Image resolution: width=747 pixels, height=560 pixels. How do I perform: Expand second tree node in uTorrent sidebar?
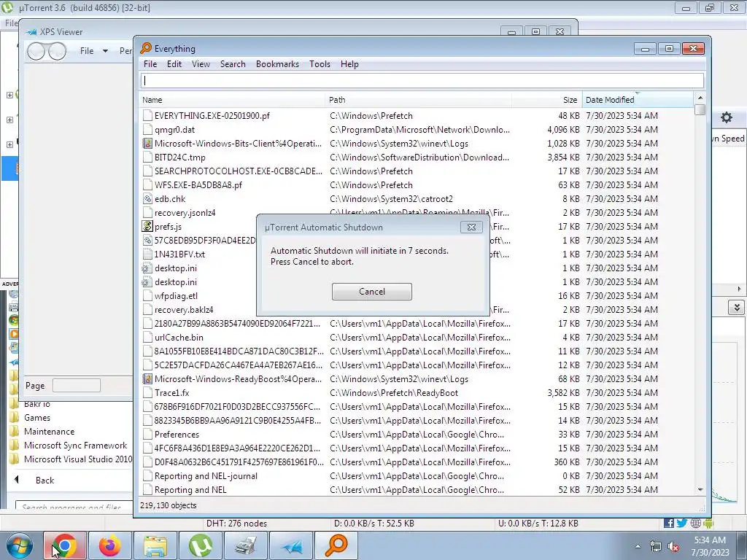[x=9, y=120]
